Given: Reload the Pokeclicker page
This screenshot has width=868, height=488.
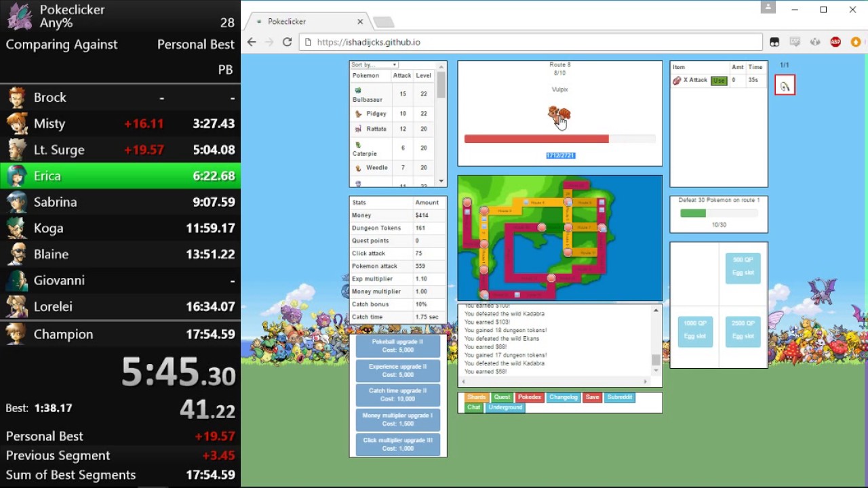Looking at the screenshot, I should tap(287, 42).
